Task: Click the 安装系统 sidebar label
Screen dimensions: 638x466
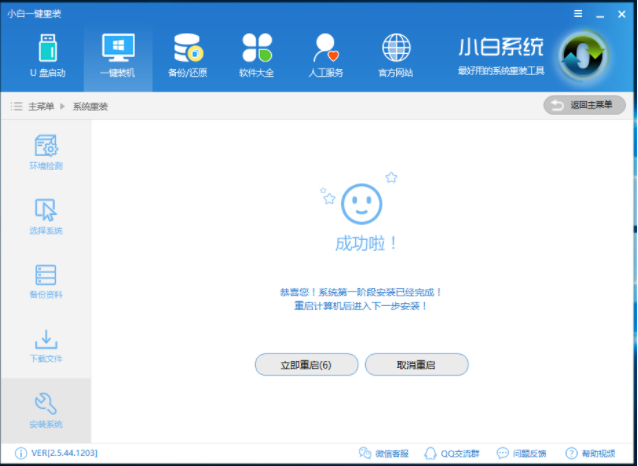Action: click(46, 424)
